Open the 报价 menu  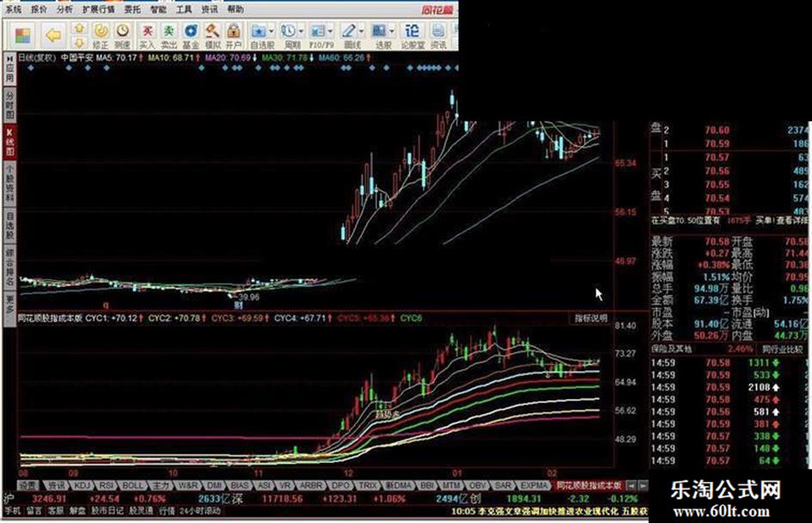tap(39, 9)
